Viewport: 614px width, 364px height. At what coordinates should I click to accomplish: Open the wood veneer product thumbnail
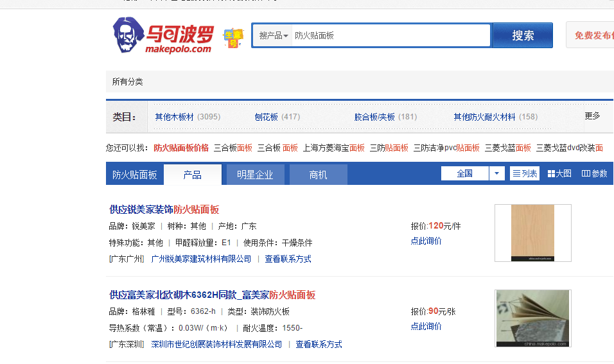point(533,233)
